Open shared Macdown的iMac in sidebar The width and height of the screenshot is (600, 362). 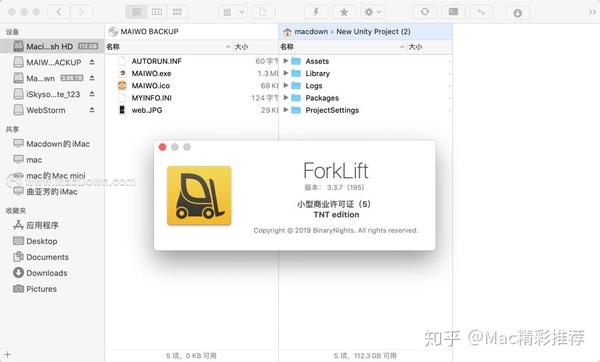click(51, 144)
